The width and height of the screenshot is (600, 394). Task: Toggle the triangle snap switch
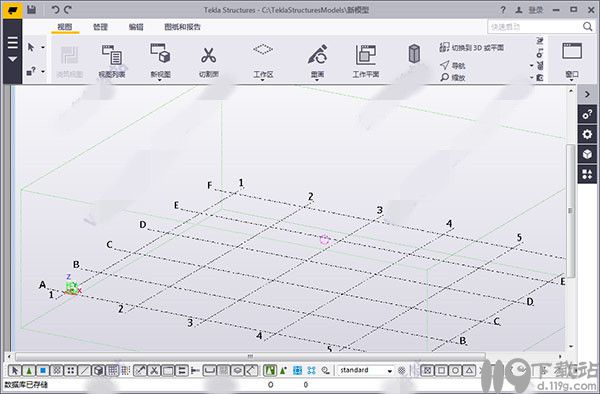pyautogui.click(x=469, y=370)
